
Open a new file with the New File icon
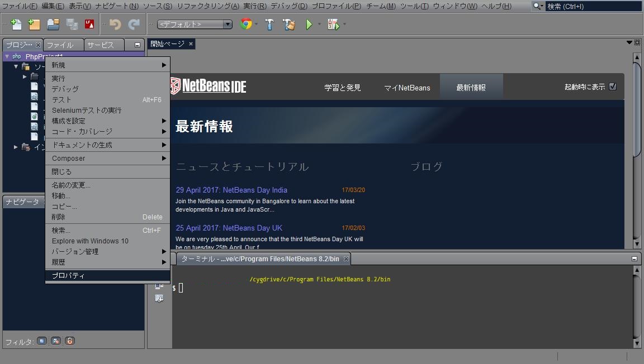pyautogui.click(x=16, y=23)
